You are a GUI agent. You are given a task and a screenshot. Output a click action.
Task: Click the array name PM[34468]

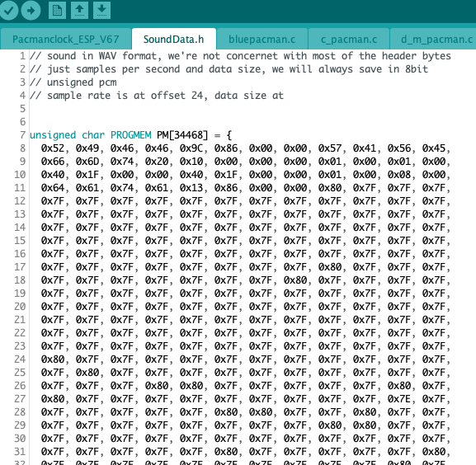pyautogui.click(x=182, y=135)
